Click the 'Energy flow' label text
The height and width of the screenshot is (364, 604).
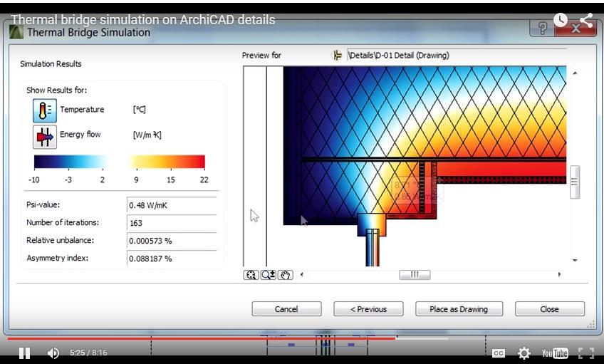pyautogui.click(x=80, y=135)
